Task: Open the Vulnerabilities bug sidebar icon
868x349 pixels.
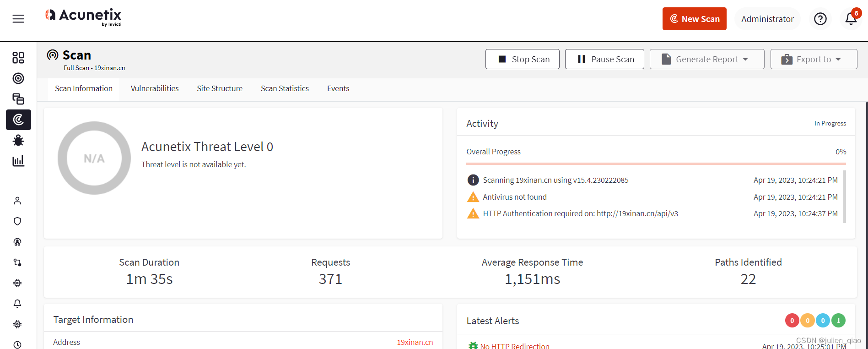Action: coord(18,140)
